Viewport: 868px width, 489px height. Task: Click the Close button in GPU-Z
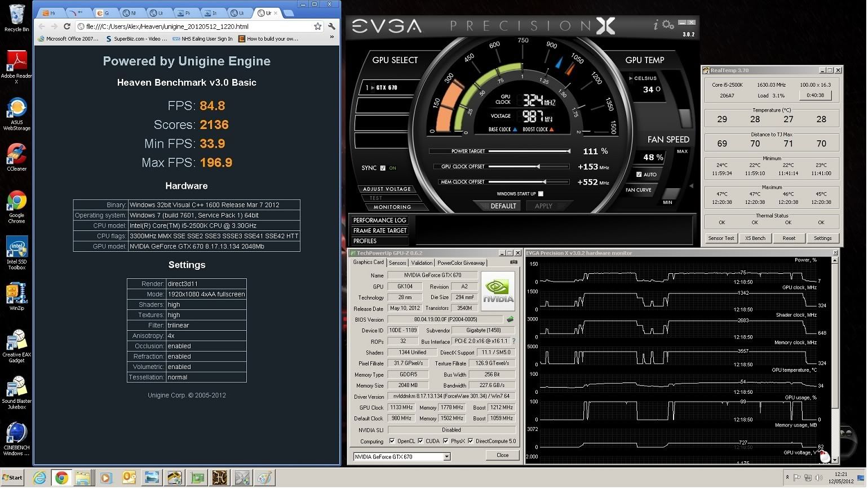[503, 456]
